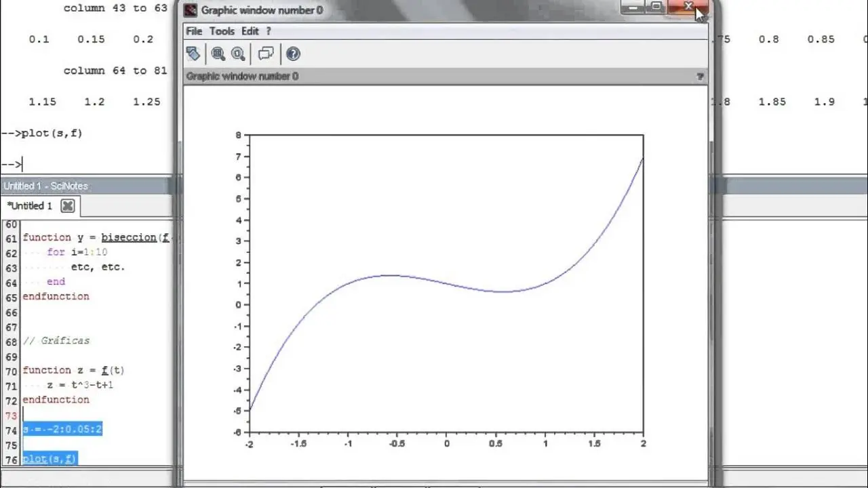Open help via blue question icon
This screenshot has height=488, width=868.
click(293, 54)
